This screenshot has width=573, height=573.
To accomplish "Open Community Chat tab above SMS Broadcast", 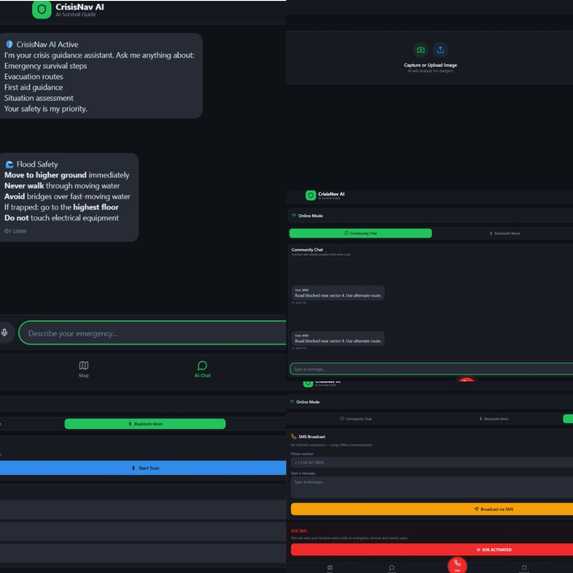I will (356, 419).
